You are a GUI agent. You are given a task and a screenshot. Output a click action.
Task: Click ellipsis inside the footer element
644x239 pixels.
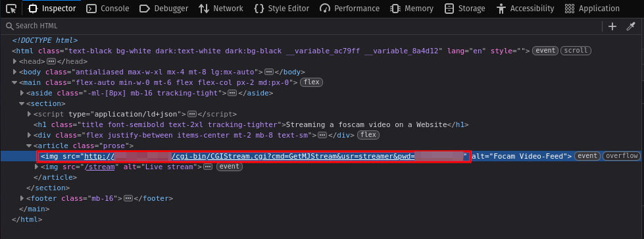pos(128,198)
